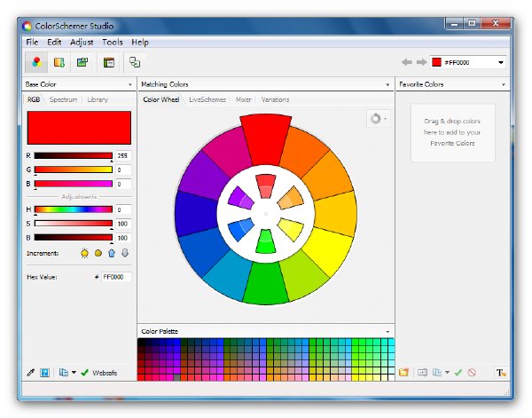Click the text contrast 'T' icon
This screenshot has width=532, height=418.
click(x=501, y=373)
